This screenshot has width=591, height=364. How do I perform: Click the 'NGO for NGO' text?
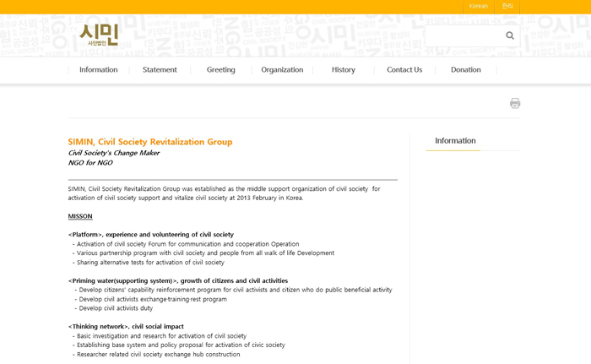click(x=90, y=162)
